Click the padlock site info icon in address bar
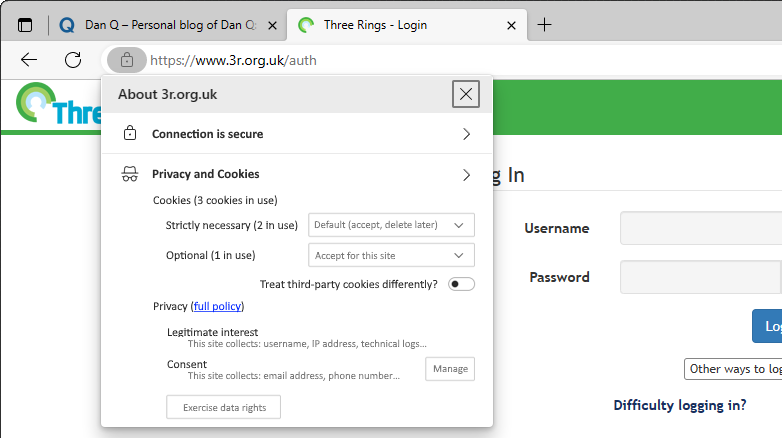Image resolution: width=782 pixels, height=438 pixels. coord(127,60)
